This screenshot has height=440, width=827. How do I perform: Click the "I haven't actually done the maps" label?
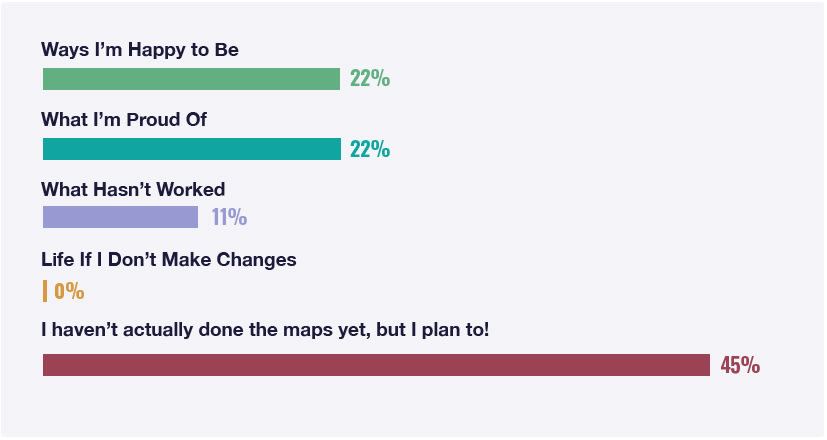tap(265, 328)
